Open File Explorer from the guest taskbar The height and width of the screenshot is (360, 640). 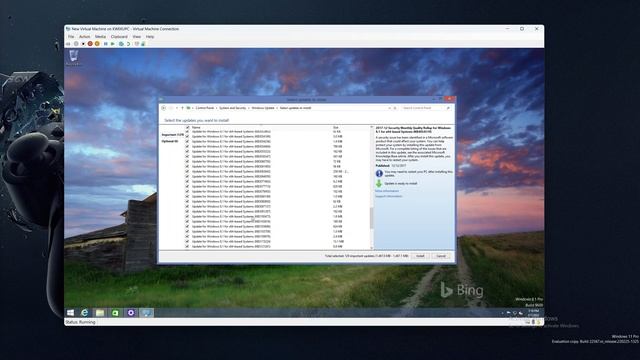[100, 313]
